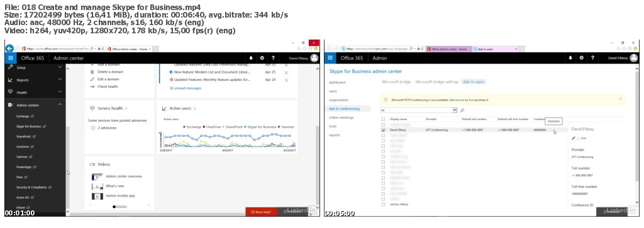Click the 2 advisories text
Screen dimensions: 644x228
coord(107,128)
